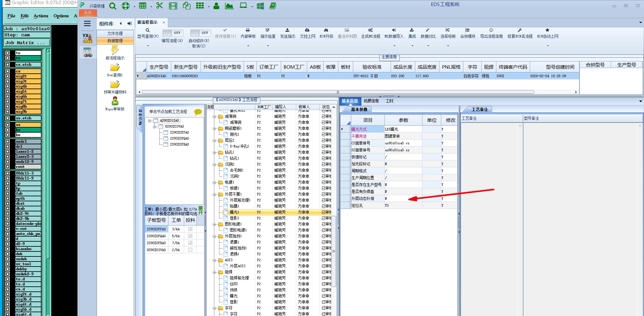The height and width of the screenshot is (316, 644).
Task: Click the 曝光方式 parameter cell LDI曝光
Action: 403,129
